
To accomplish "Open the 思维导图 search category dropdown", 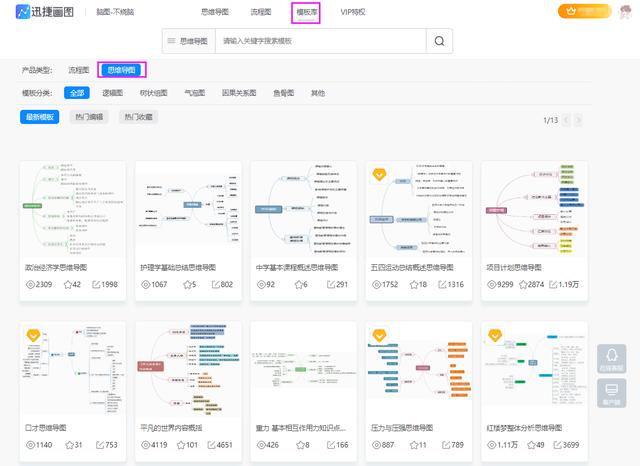I will tap(189, 41).
